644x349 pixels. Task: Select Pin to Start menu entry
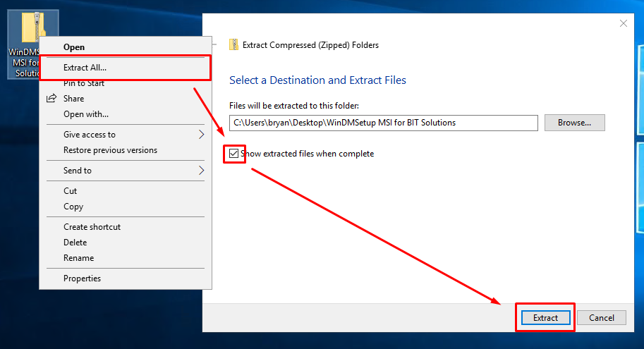click(x=84, y=83)
